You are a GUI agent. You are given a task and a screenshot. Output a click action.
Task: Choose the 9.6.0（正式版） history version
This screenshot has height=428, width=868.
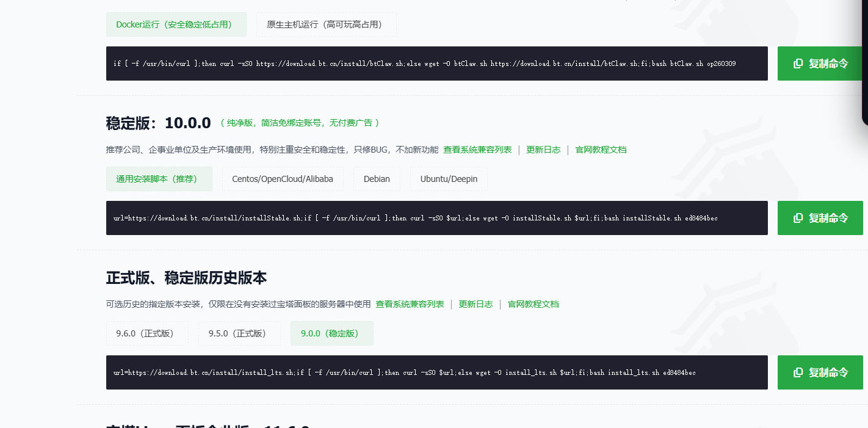(147, 333)
